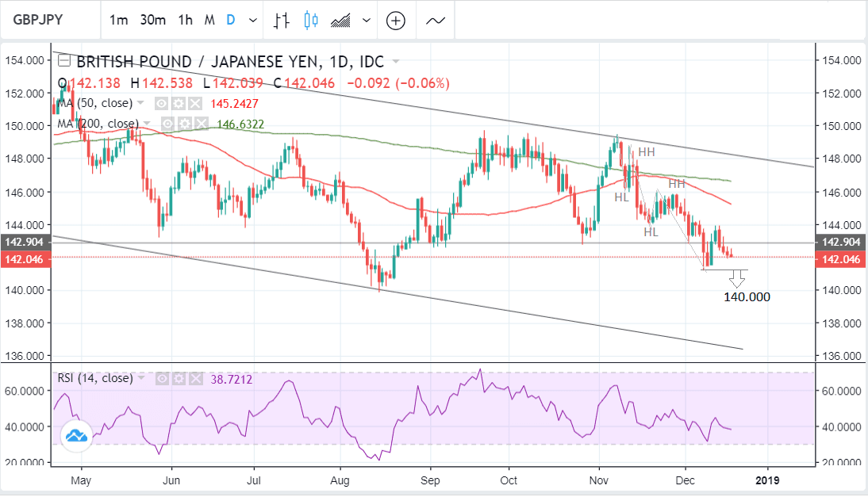Remove the RSI indicator with X
This screenshot has height=497, width=868.
196,378
